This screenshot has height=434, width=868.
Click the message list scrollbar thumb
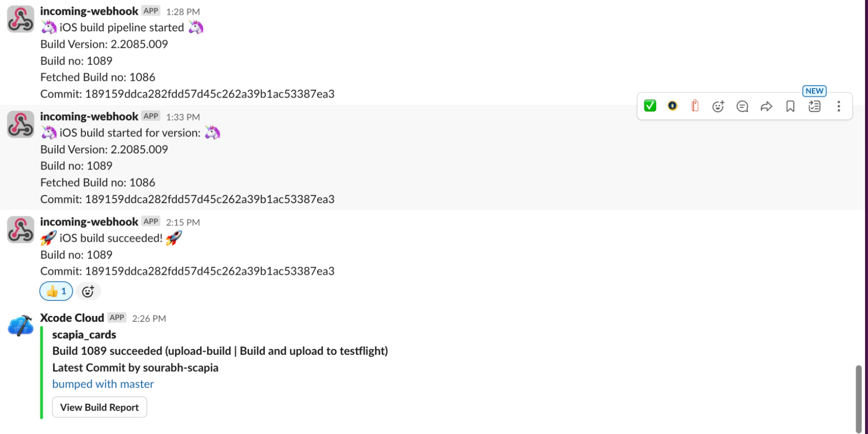pyautogui.click(x=858, y=398)
